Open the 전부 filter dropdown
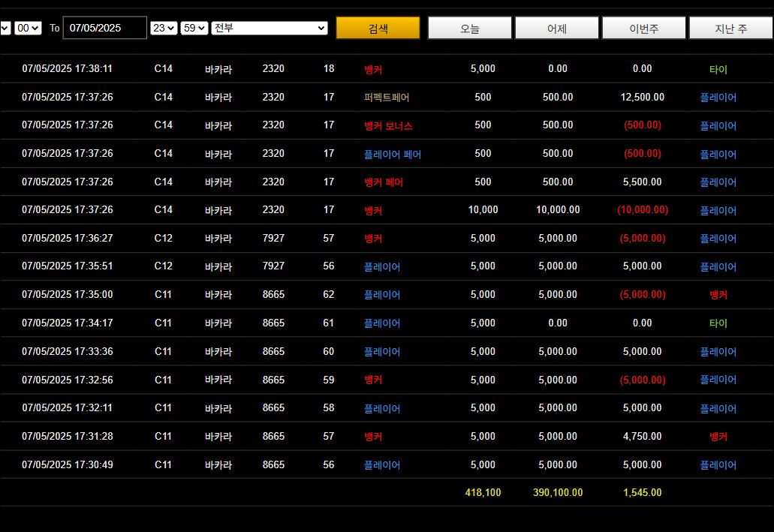 coord(270,28)
